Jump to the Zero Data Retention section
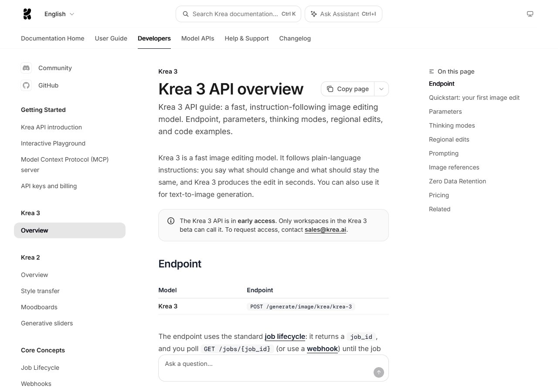Image resolution: width=558 pixels, height=392 pixels. [457, 181]
